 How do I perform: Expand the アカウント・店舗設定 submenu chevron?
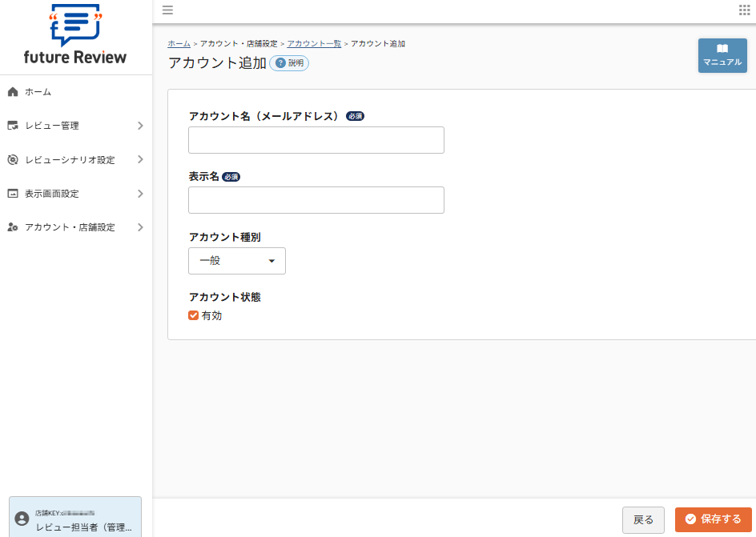pos(139,226)
